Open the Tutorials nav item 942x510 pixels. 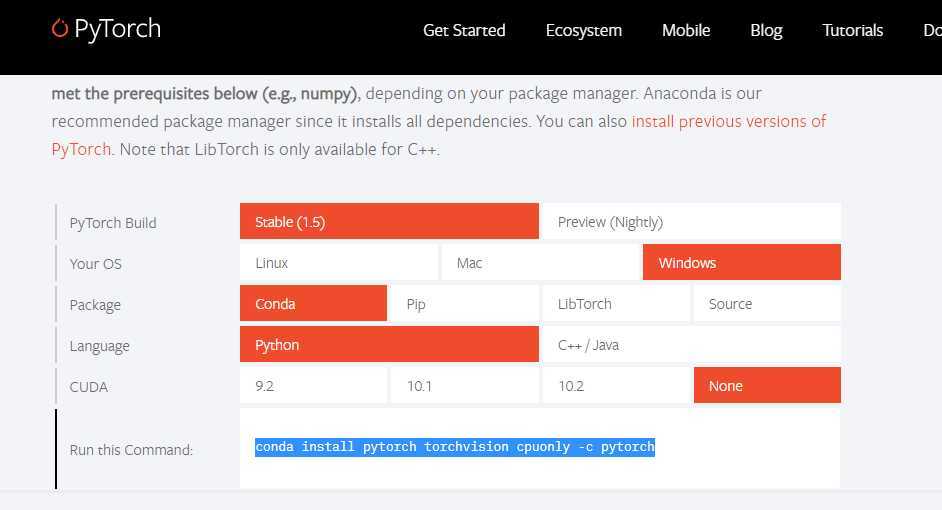852,30
